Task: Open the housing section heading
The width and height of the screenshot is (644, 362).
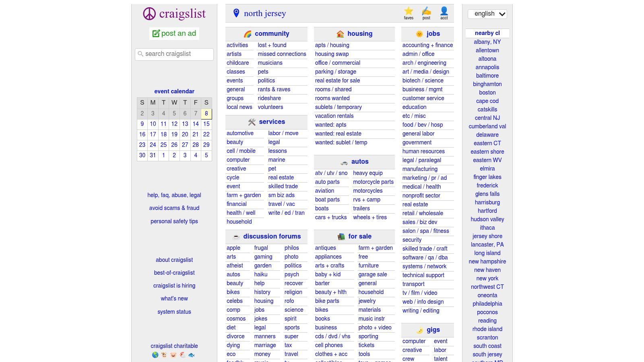Action: pos(360,34)
